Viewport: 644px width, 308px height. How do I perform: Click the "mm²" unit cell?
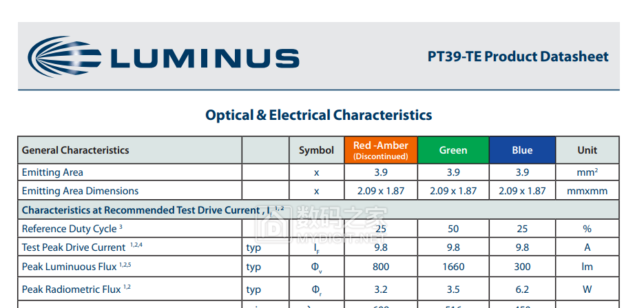click(588, 172)
